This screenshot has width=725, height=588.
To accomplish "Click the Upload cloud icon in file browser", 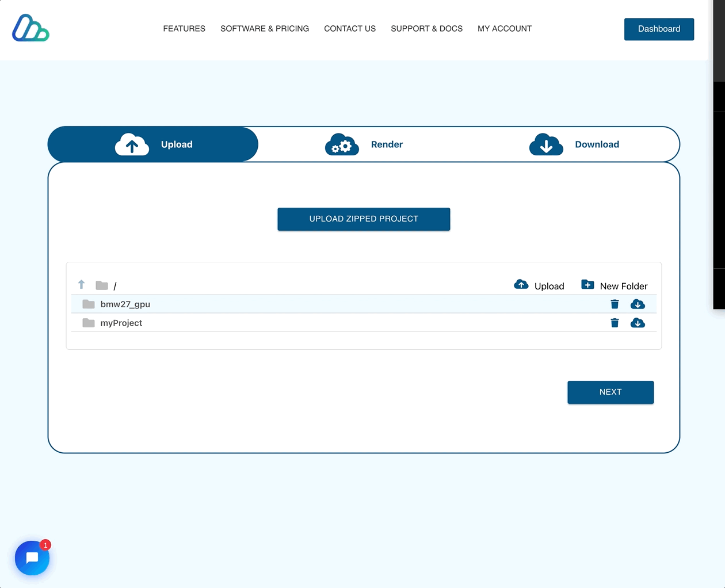I will coord(521,285).
